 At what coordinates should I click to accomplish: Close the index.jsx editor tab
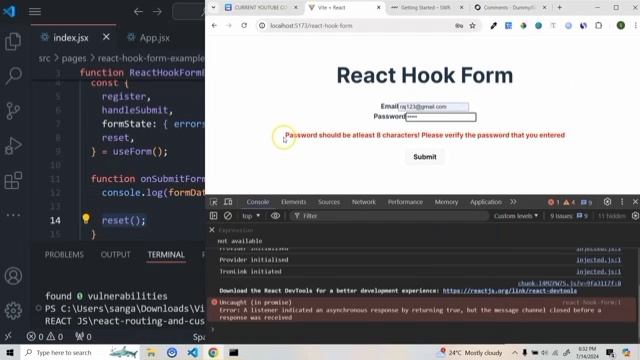(x=106, y=37)
